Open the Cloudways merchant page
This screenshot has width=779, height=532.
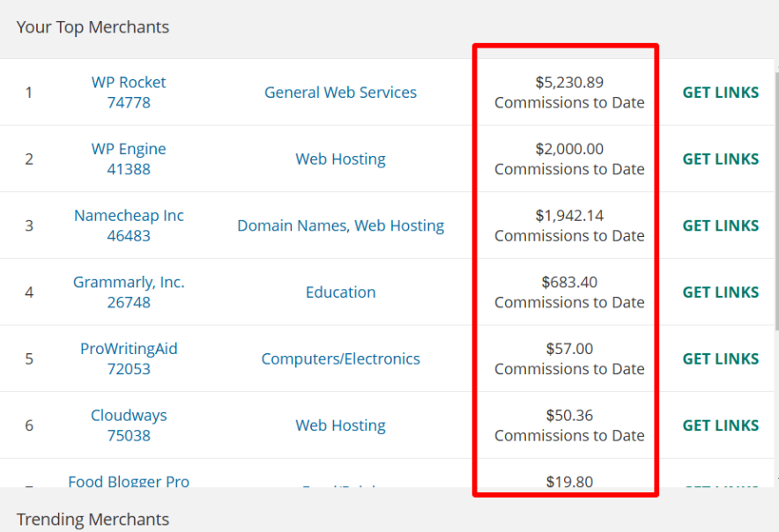129,415
